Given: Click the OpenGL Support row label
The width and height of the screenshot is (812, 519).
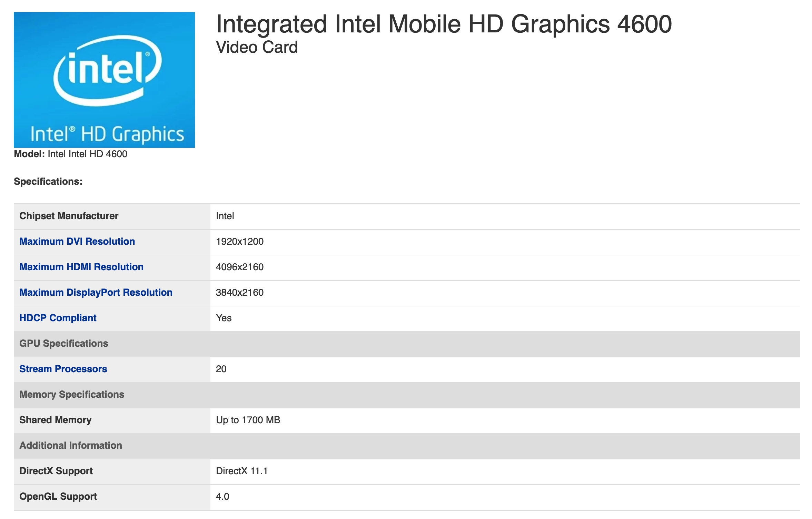Looking at the screenshot, I should pyautogui.click(x=58, y=497).
